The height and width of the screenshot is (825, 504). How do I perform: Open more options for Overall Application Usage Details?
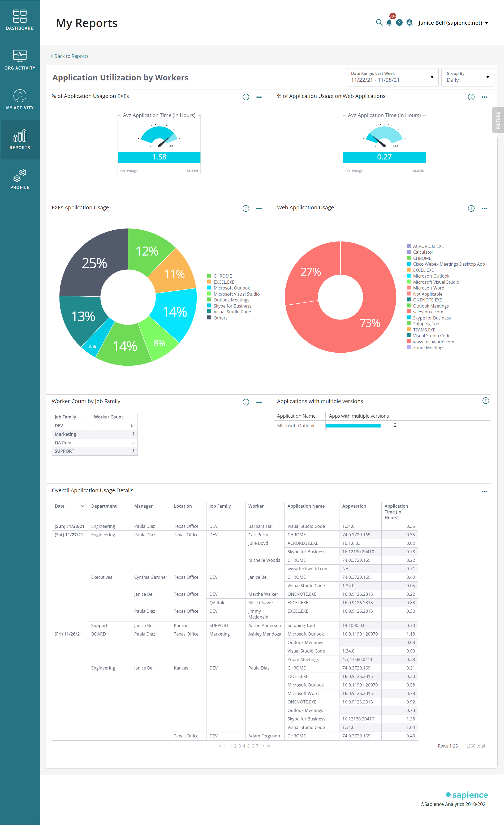484,491
